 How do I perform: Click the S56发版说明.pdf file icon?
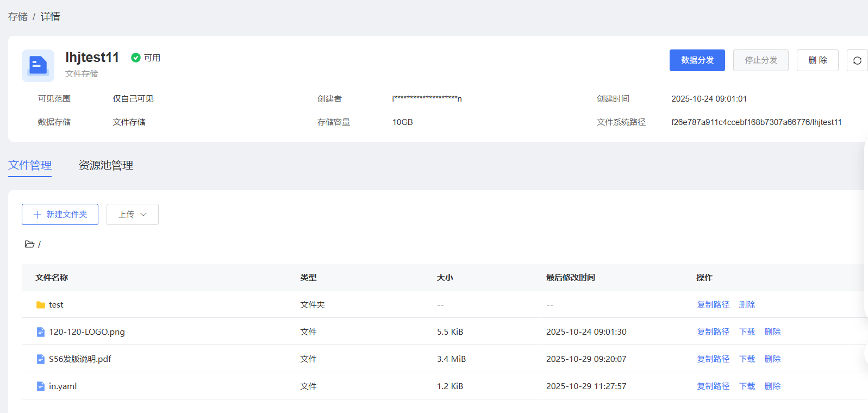coord(41,359)
